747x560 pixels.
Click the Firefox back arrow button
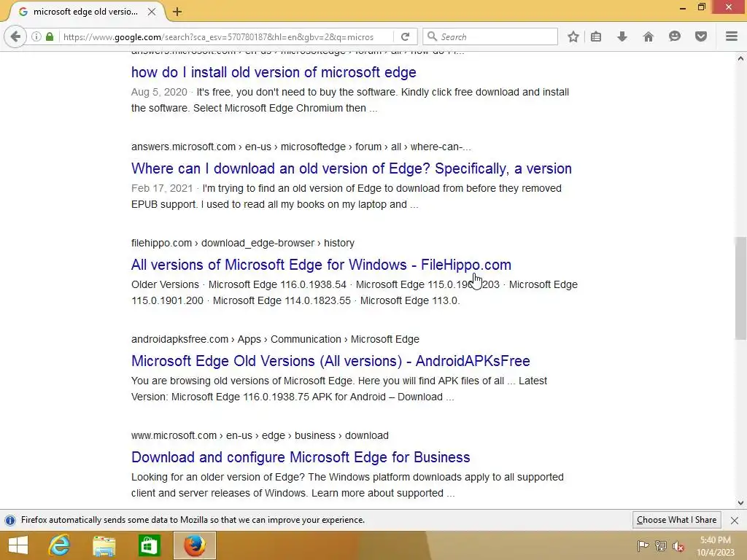pos(15,36)
